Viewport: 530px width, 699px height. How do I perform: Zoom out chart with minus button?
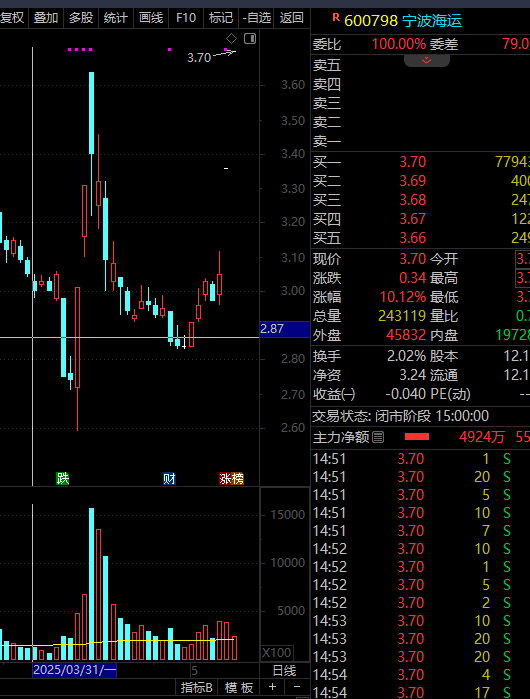297,687
